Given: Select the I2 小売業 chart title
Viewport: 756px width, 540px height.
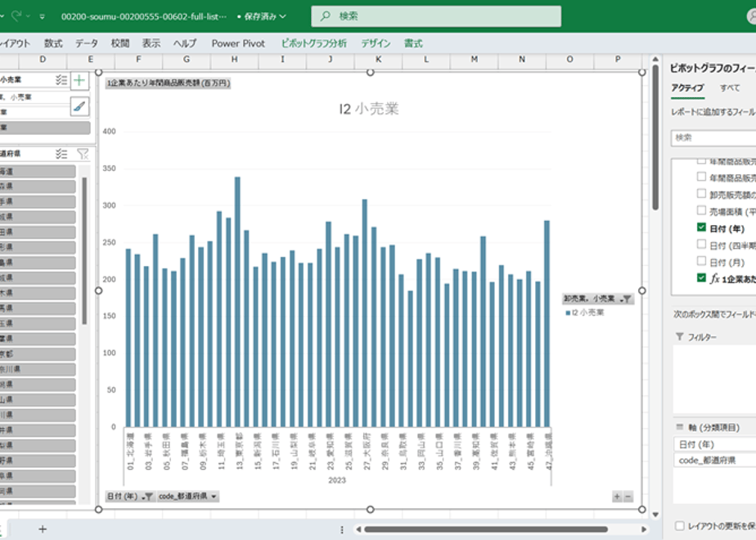Looking at the screenshot, I should point(369,109).
